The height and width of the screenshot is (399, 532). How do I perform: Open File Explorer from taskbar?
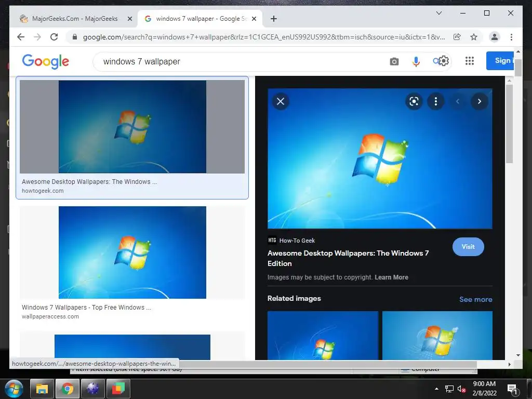[42, 389]
